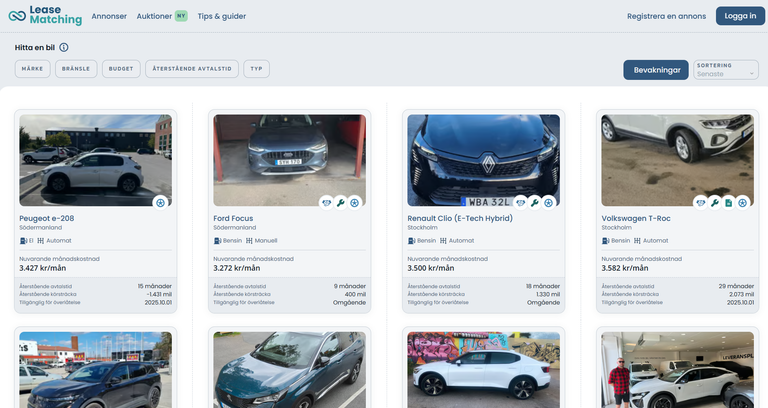Open the Typ filter dropdown
Screen dimensions: 768x408
coord(257,69)
